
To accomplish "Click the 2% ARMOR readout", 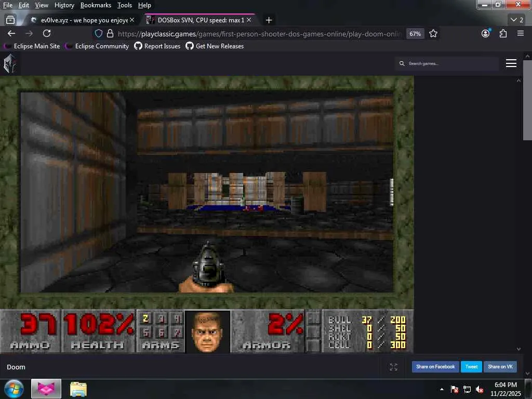I will [268, 331].
